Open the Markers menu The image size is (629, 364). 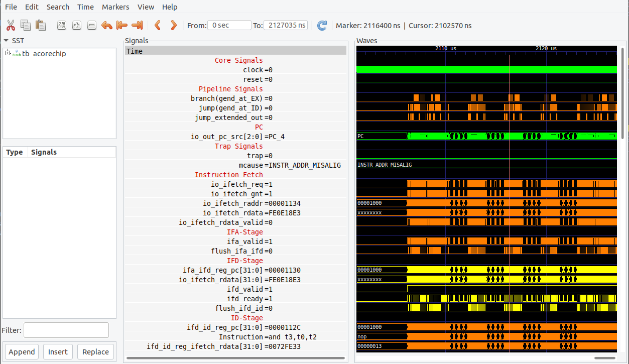click(115, 7)
